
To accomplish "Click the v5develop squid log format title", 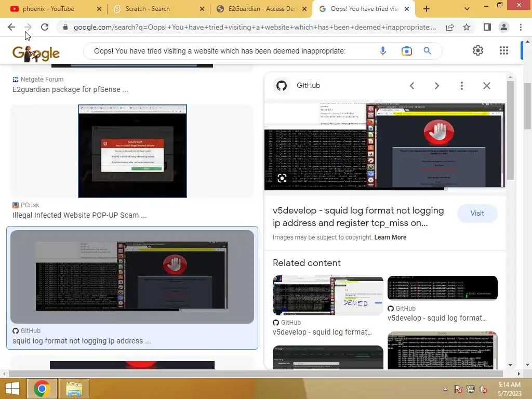I will (x=358, y=217).
